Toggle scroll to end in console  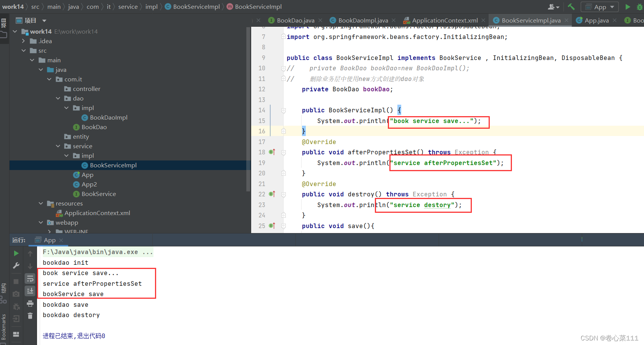30,291
